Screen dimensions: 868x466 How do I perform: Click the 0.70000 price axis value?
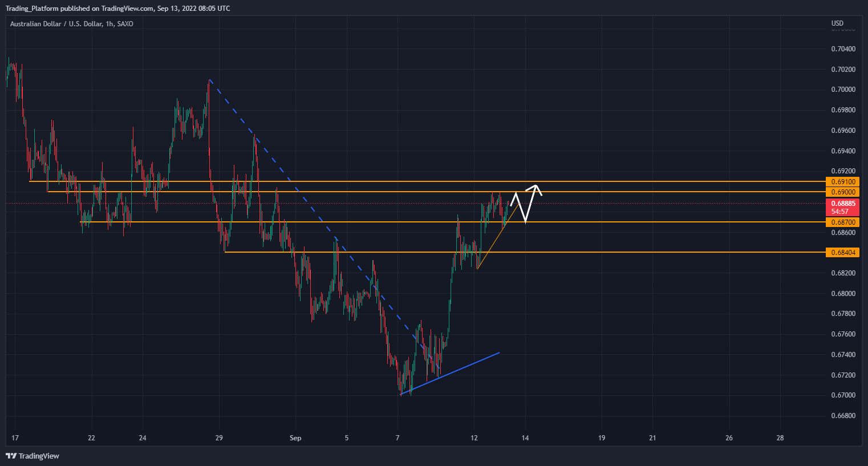pos(843,90)
